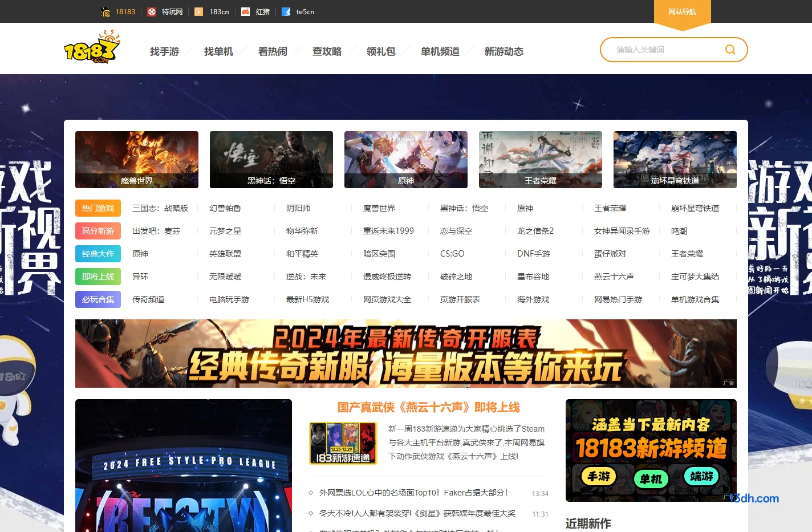Select the 高分新游 category tag

(98, 231)
